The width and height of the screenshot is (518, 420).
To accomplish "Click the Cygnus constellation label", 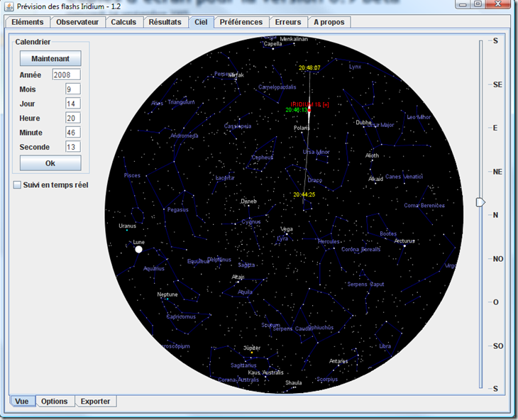I will click(x=251, y=221).
